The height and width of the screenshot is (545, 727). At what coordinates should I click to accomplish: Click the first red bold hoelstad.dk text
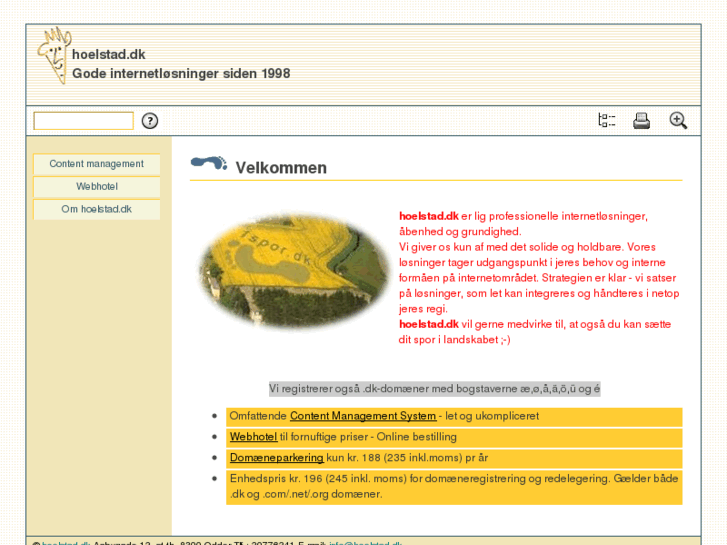pyautogui.click(x=429, y=217)
